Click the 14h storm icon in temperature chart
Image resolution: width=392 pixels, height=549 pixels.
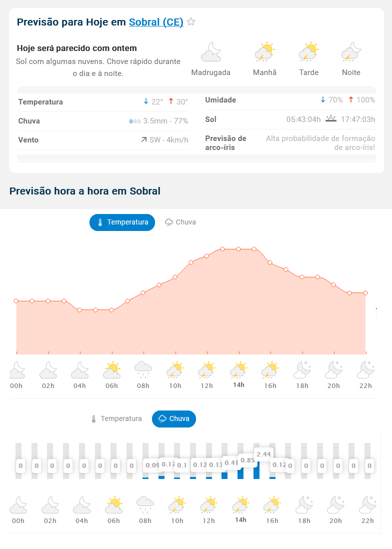[238, 370]
